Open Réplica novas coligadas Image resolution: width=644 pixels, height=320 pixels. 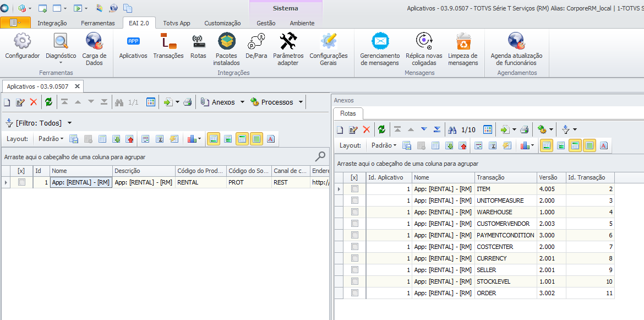click(424, 48)
